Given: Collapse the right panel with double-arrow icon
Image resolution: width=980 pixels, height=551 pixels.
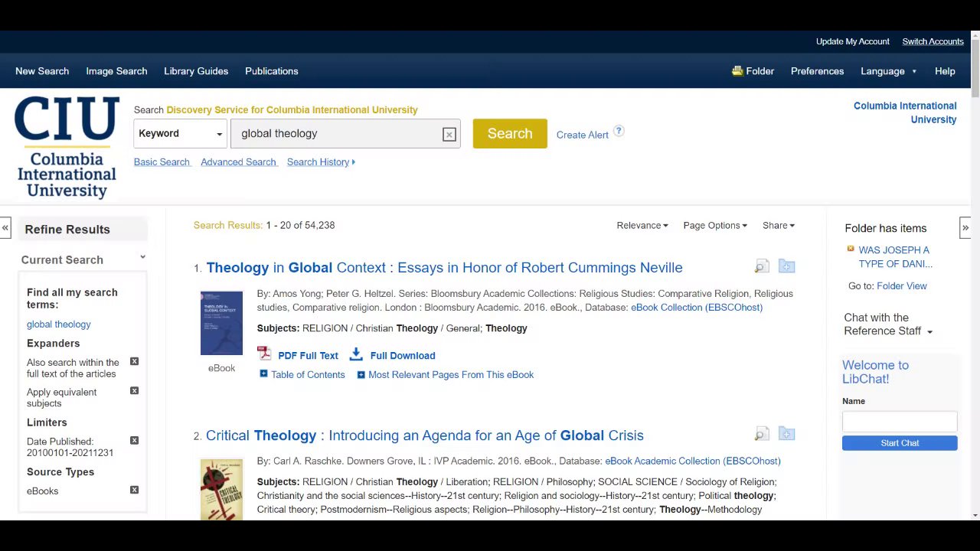Looking at the screenshot, I should [x=965, y=228].
